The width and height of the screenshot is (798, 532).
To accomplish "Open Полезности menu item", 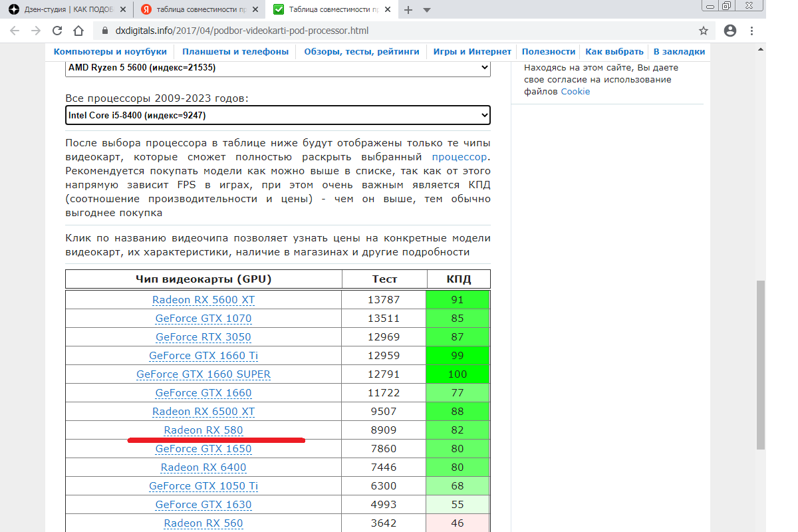I will (549, 51).
